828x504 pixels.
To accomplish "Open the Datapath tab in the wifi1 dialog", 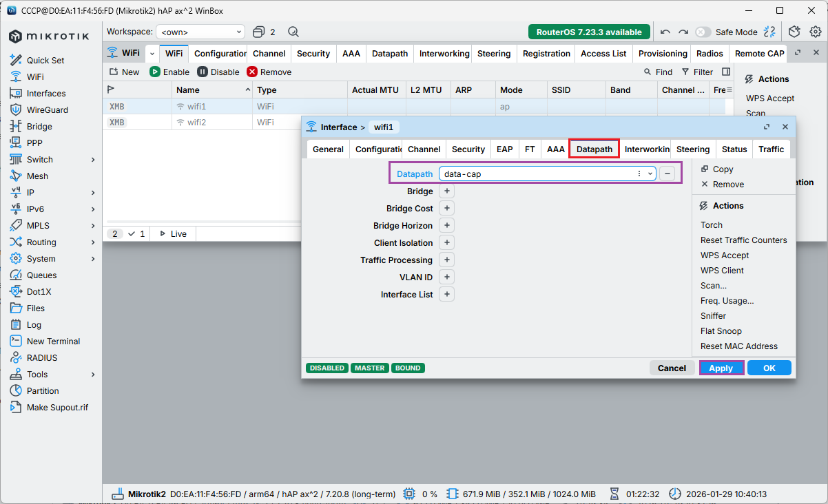I will click(594, 149).
